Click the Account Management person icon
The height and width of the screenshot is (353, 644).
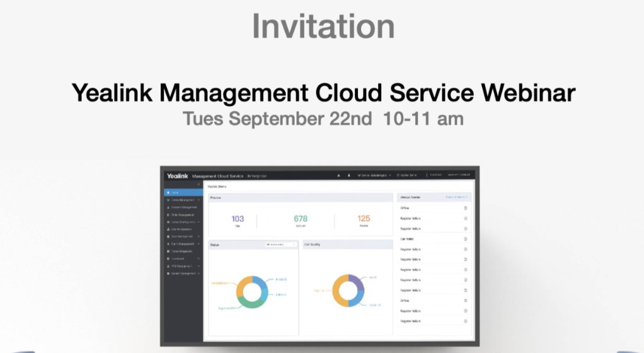pyautogui.click(x=168, y=207)
